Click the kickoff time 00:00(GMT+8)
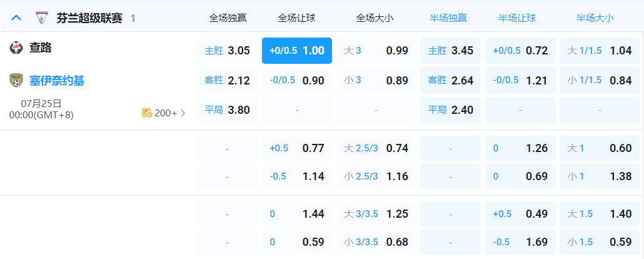The height and width of the screenshot is (259, 644). [41, 115]
